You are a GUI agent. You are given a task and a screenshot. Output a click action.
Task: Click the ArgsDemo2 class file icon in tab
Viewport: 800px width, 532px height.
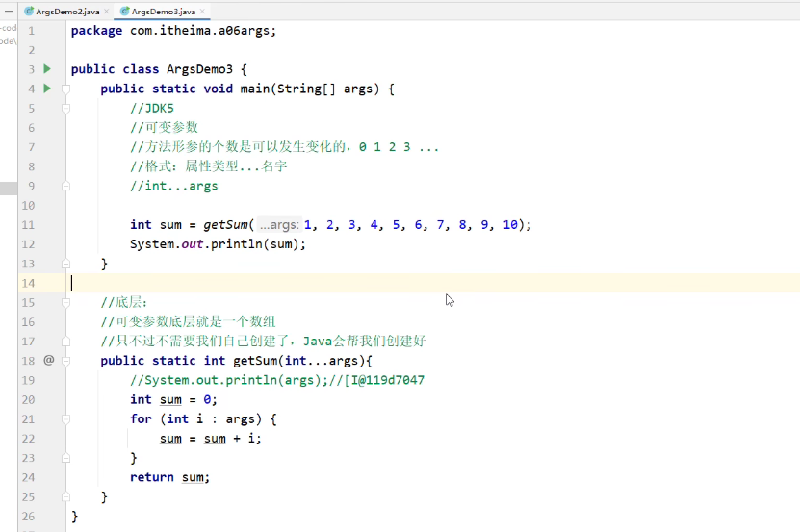pos(29,12)
